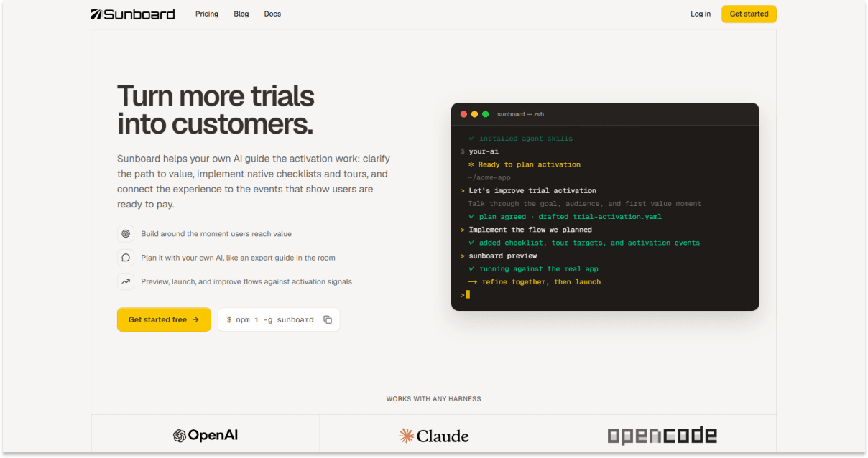Click the '$ npm i -g sunboard' command text
Image resolution: width=868 pixels, height=458 pixels.
pos(270,319)
